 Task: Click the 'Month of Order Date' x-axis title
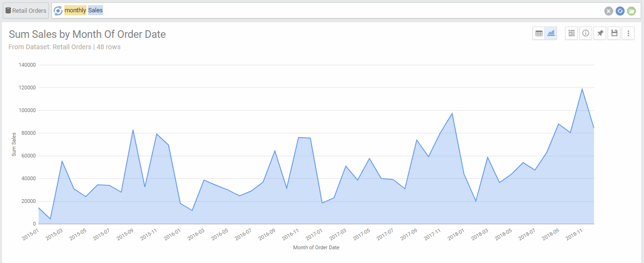[316, 247]
